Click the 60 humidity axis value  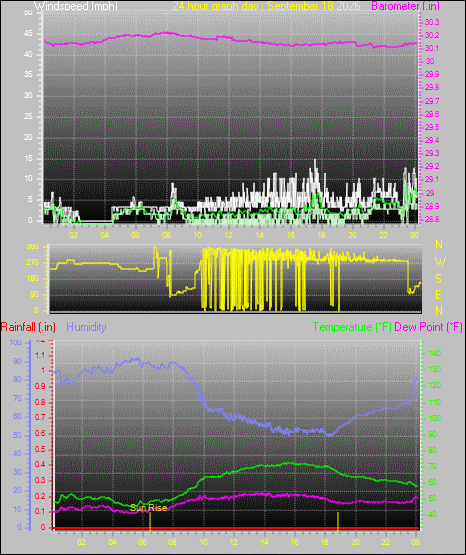click(x=17, y=416)
